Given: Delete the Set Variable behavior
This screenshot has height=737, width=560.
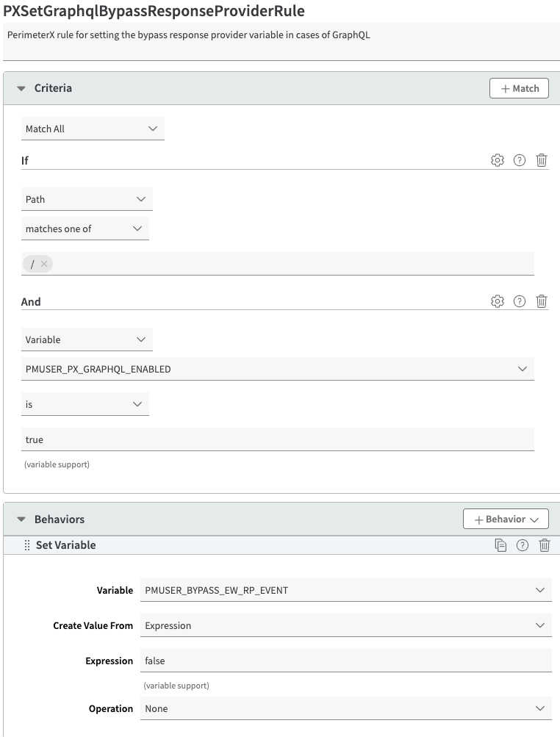Looking at the screenshot, I should coord(545,545).
